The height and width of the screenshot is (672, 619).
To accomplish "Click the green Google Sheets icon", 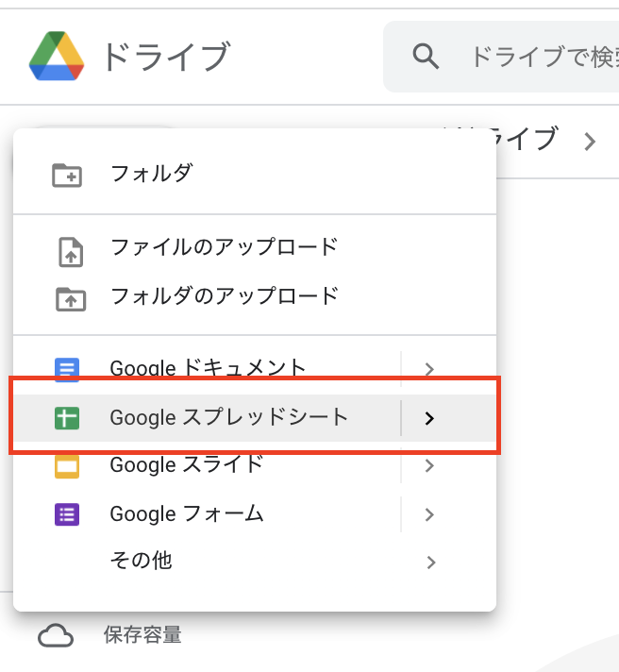I will point(67,418).
